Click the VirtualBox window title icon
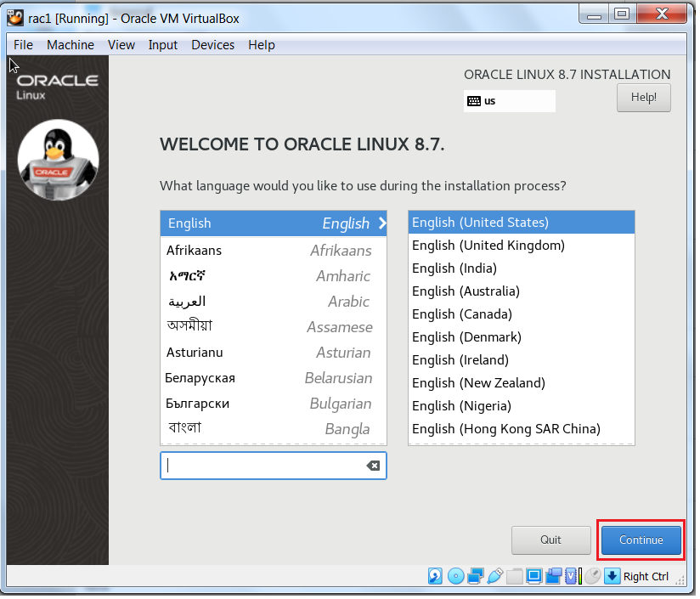The width and height of the screenshot is (700, 599). tap(14, 19)
